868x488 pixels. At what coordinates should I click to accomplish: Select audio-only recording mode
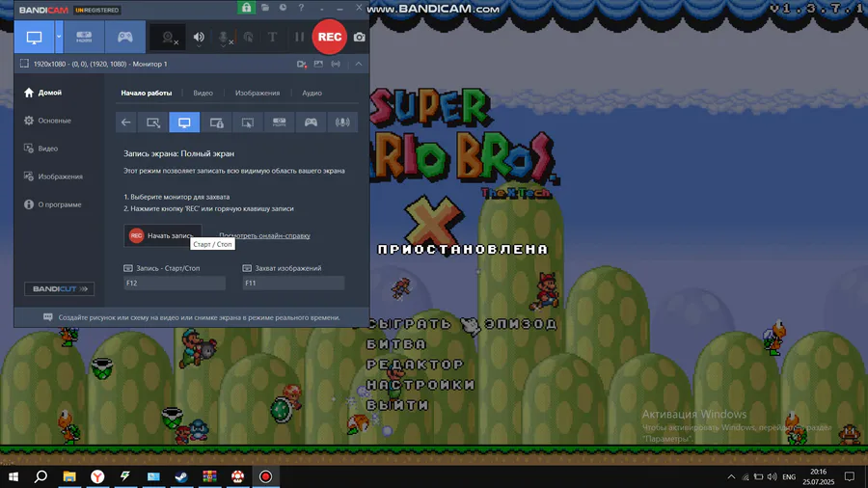[x=342, y=122]
